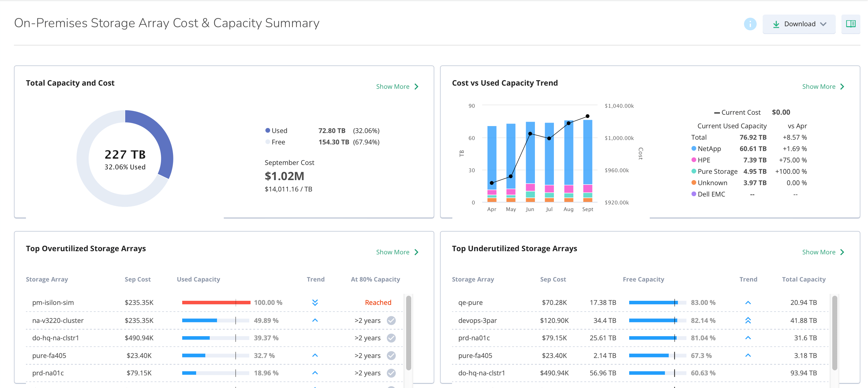The height and width of the screenshot is (388, 868).
Task: Select the pm-isilon-sim storage array
Action: coord(53,302)
